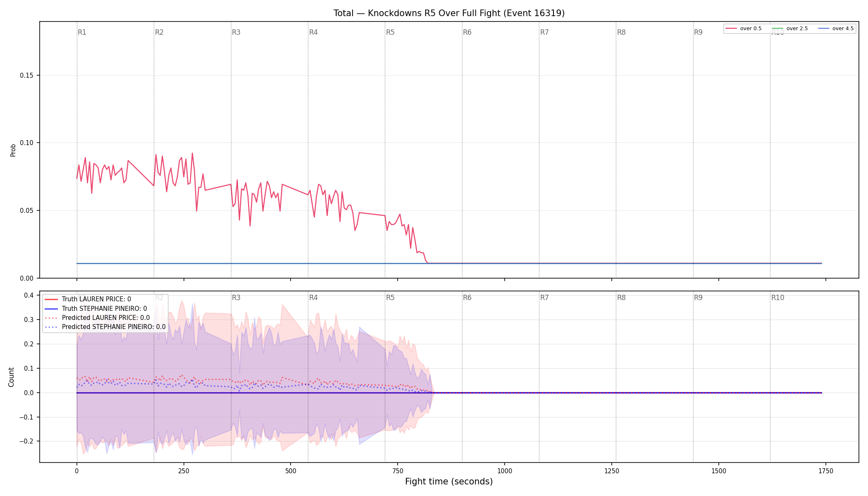Select the 'over 0.5' legend entry
Viewport: 868px width, 496px height.
coord(744,29)
